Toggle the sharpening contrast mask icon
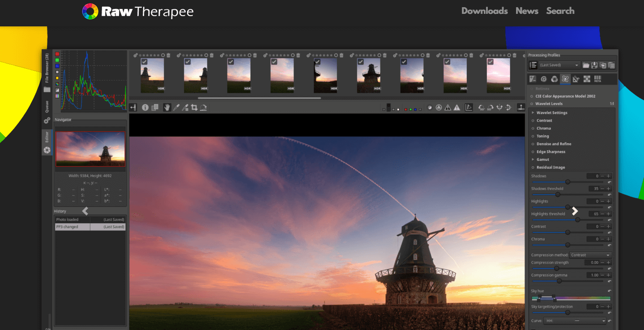 [x=439, y=107]
